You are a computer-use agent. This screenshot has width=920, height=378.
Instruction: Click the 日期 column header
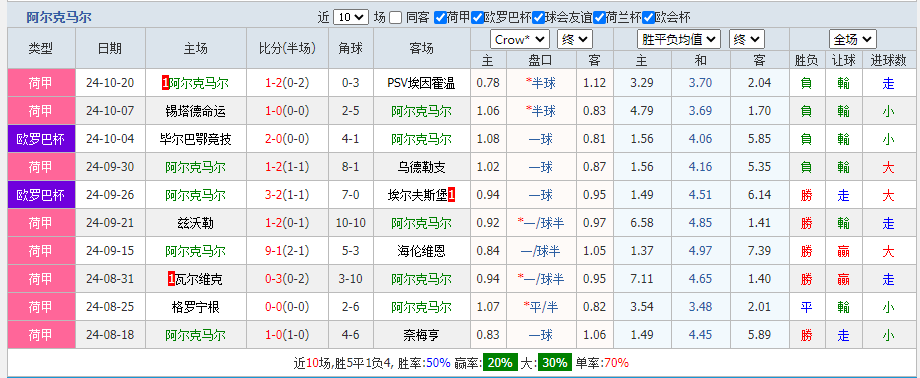click(110, 49)
